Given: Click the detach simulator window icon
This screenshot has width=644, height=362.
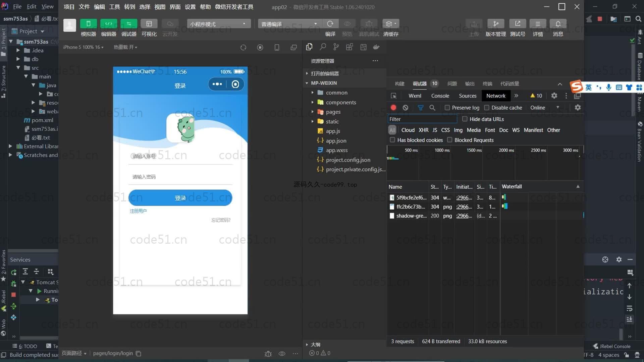Looking at the screenshot, I should coord(293,47).
